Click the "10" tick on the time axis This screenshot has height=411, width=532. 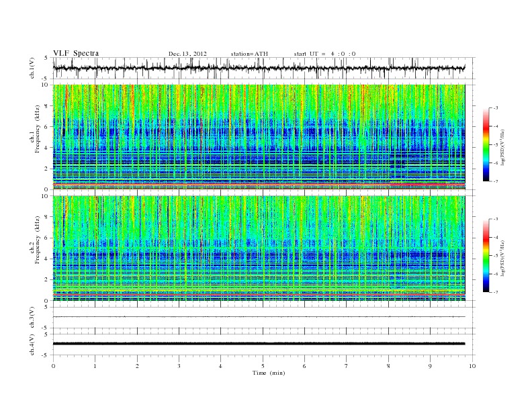coord(472,366)
